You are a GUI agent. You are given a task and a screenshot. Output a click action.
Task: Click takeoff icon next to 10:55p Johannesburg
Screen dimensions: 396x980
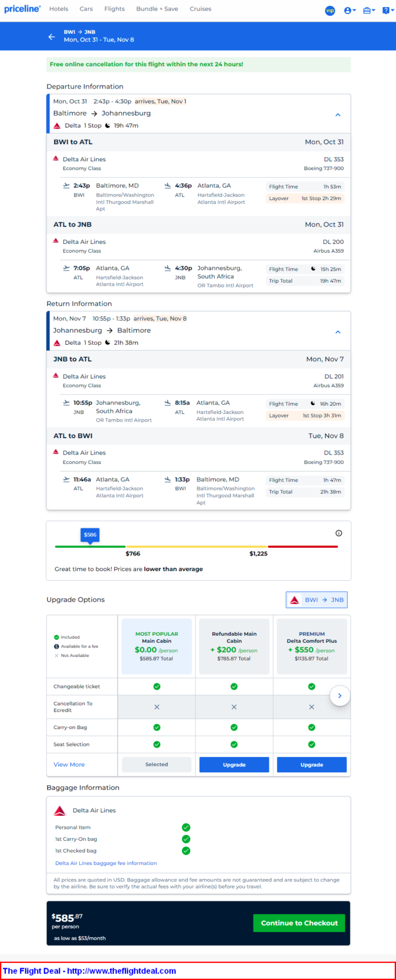click(66, 403)
